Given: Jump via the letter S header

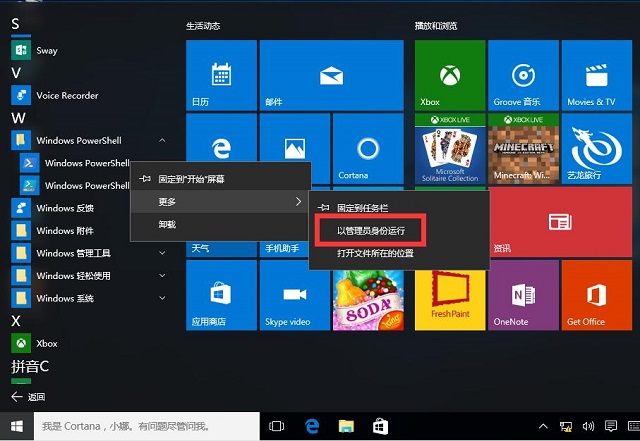Looking at the screenshot, I should [x=16, y=24].
